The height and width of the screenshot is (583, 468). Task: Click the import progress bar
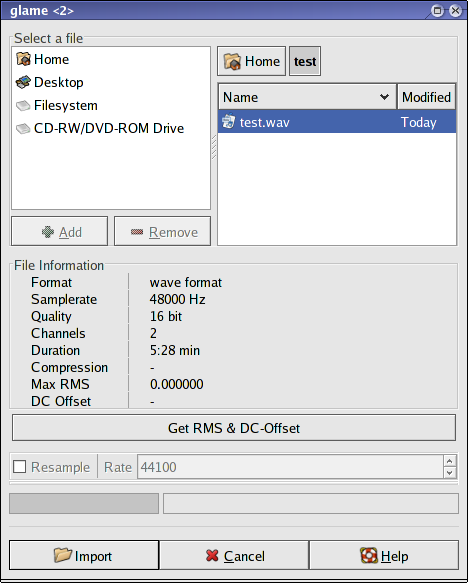point(84,504)
